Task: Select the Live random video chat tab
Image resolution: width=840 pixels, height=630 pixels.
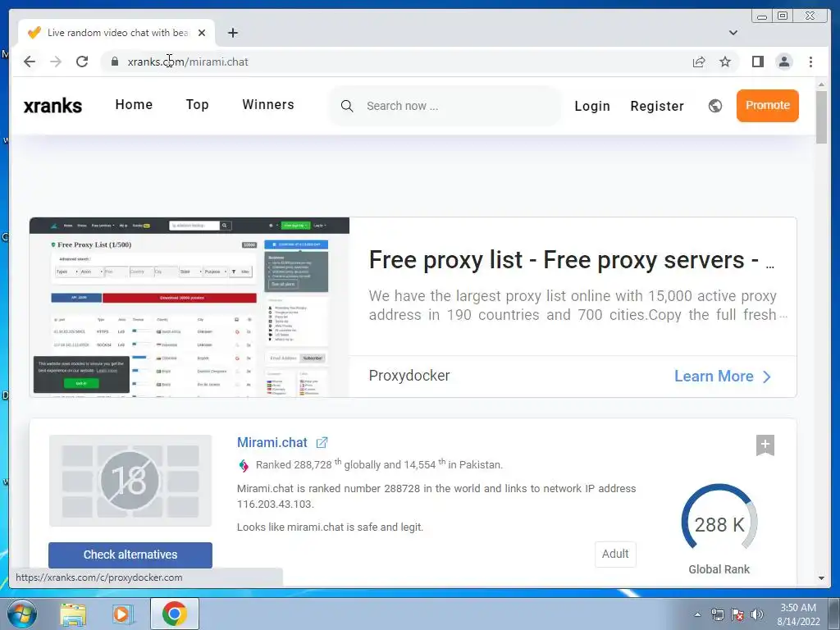Action: pos(116,33)
